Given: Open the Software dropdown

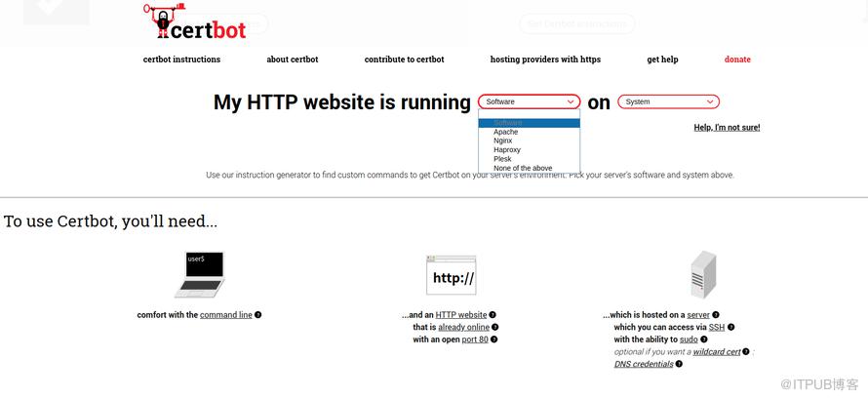Looking at the screenshot, I should [x=530, y=101].
